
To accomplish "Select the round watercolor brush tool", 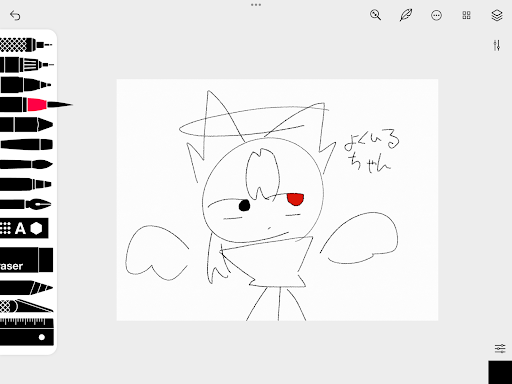I will tap(26, 164).
